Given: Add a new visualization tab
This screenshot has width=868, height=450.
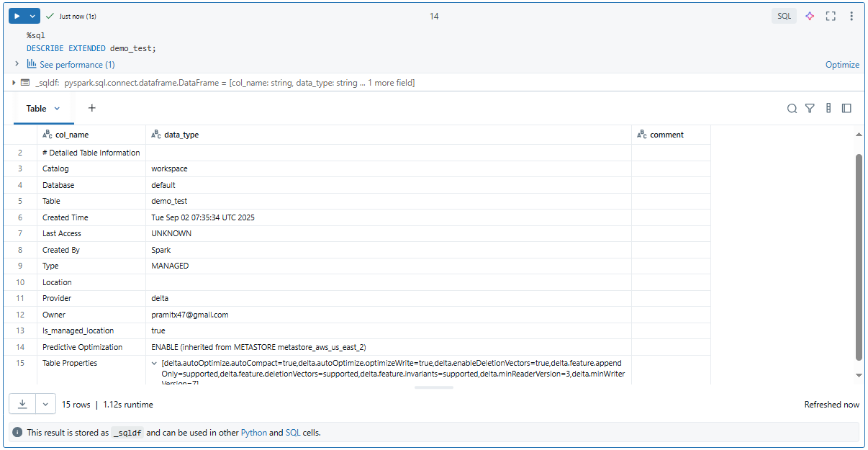Looking at the screenshot, I should 91,108.
